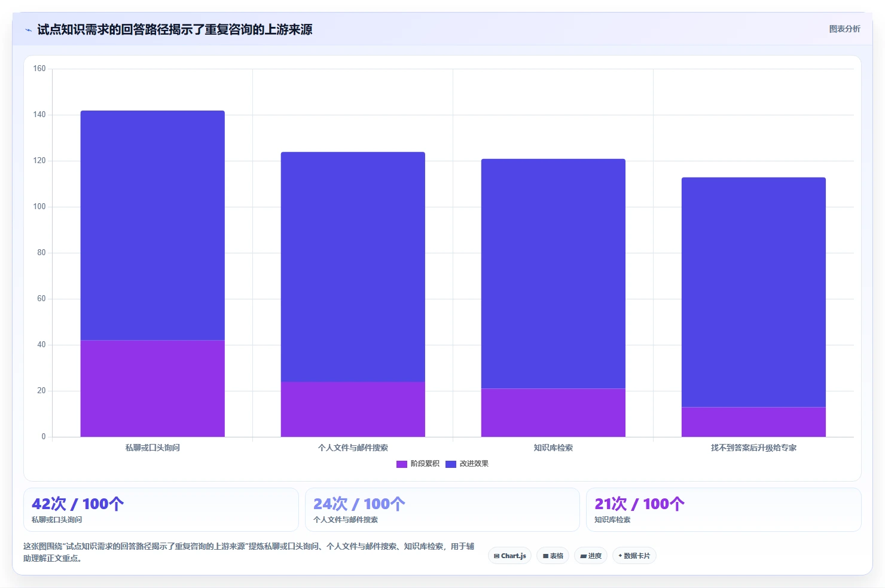
Task: Select the blue bar segment for 个人文件与邮件搜索
Action: point(353,267)
